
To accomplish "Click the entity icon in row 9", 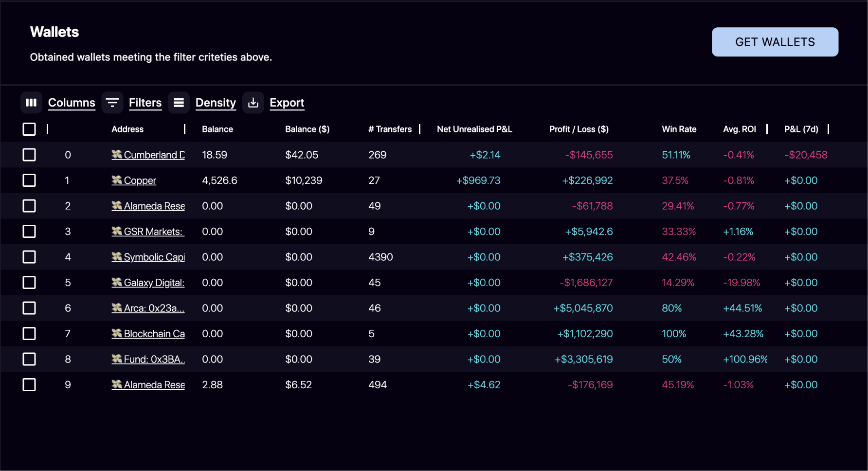I will [x=117, y=384].
